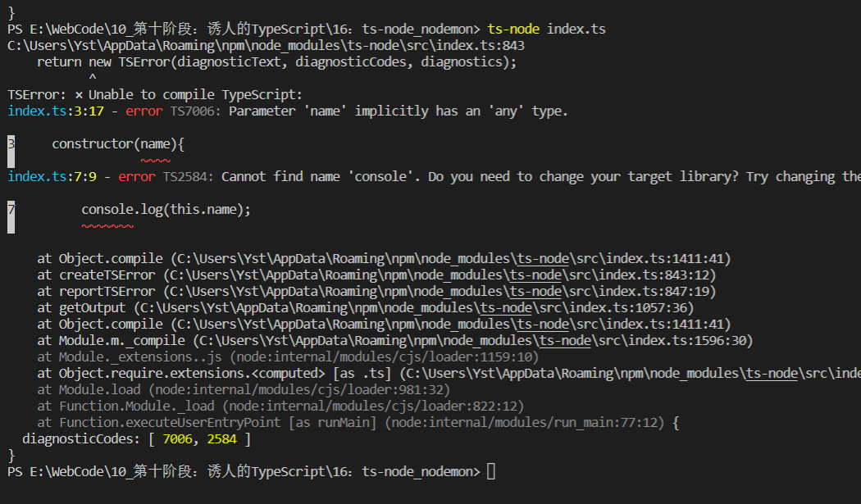Click diagnostic code 2584 in yellow

point(222,439)
